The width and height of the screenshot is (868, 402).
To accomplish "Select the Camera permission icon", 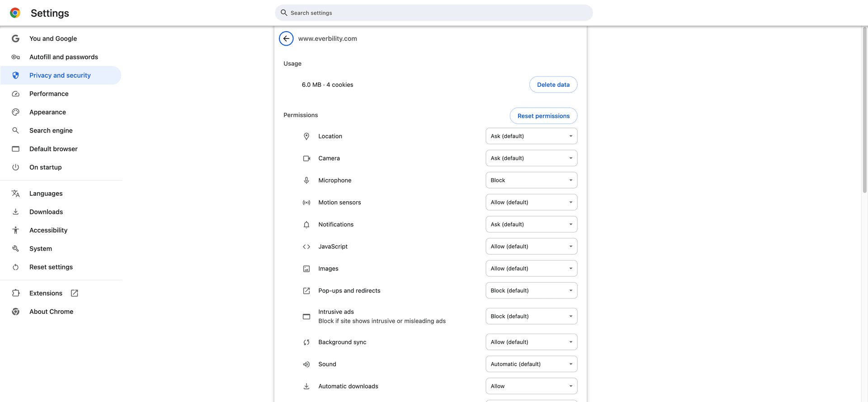I will [307, 158].
